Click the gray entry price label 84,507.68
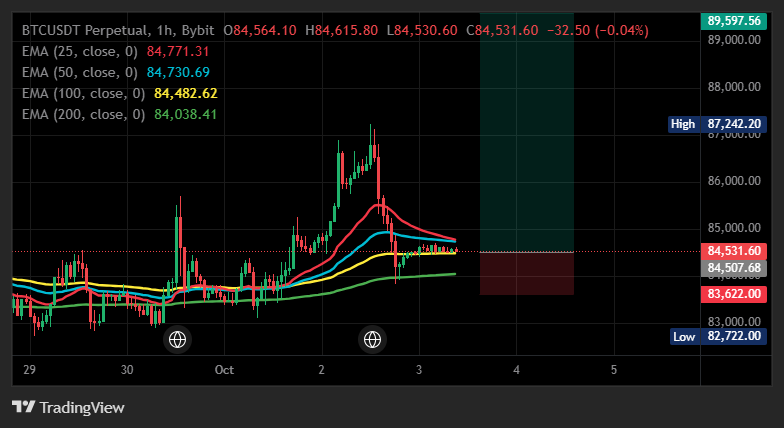The height and width of the screenshot is (428, 784). tap(734, 268)
